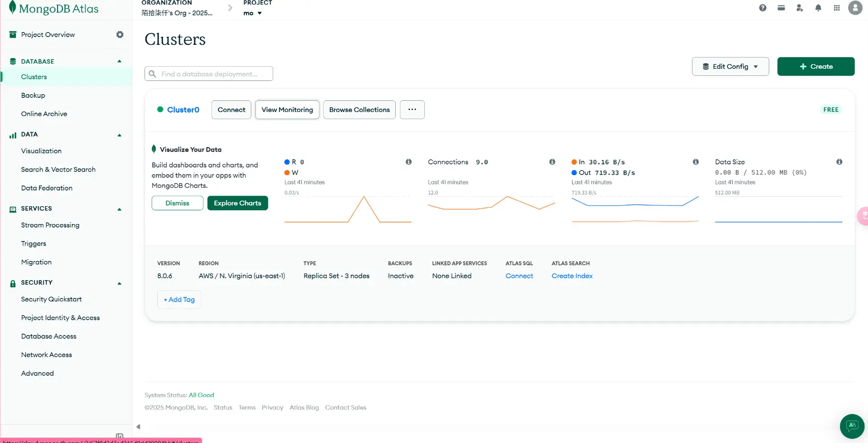
Task: Open the Edit Config dropdown
Action: pyautogui.click(x=730, y=67)
